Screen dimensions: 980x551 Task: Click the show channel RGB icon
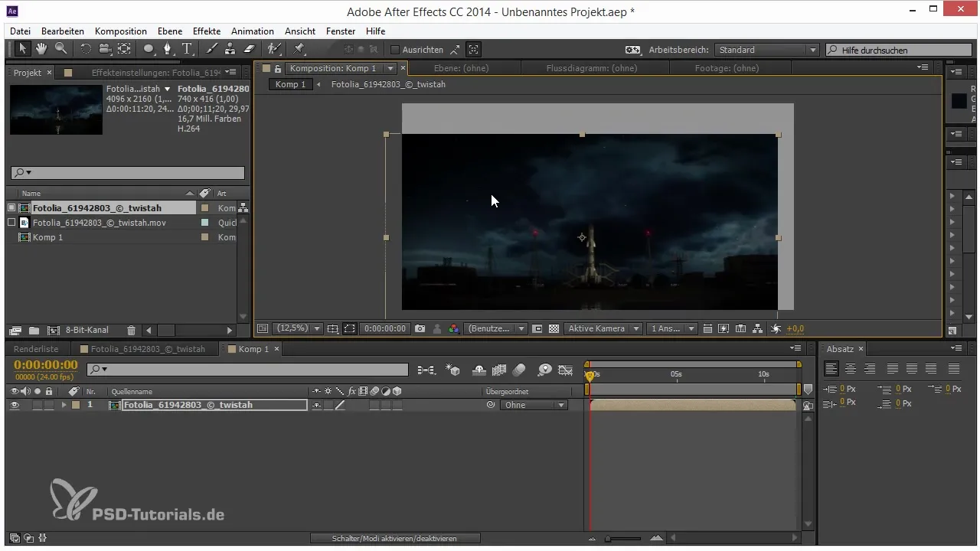coord(454,328)
